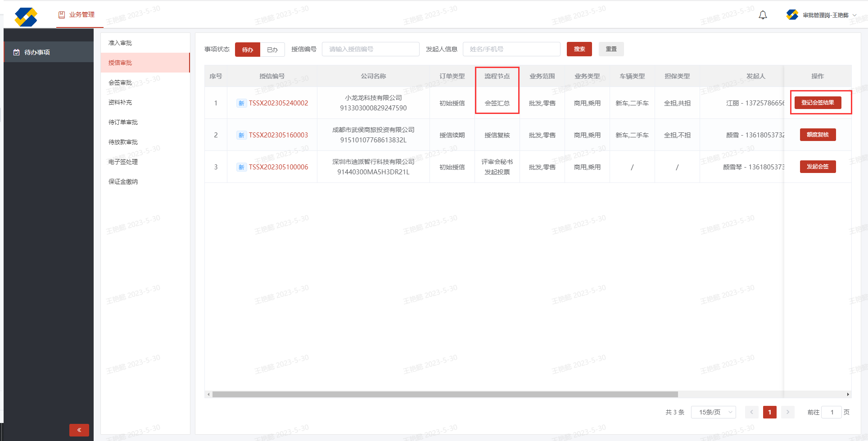Click the 业务管理 bookmark icon
Viewport: 868px width, 441px height.
coord(62,15)
